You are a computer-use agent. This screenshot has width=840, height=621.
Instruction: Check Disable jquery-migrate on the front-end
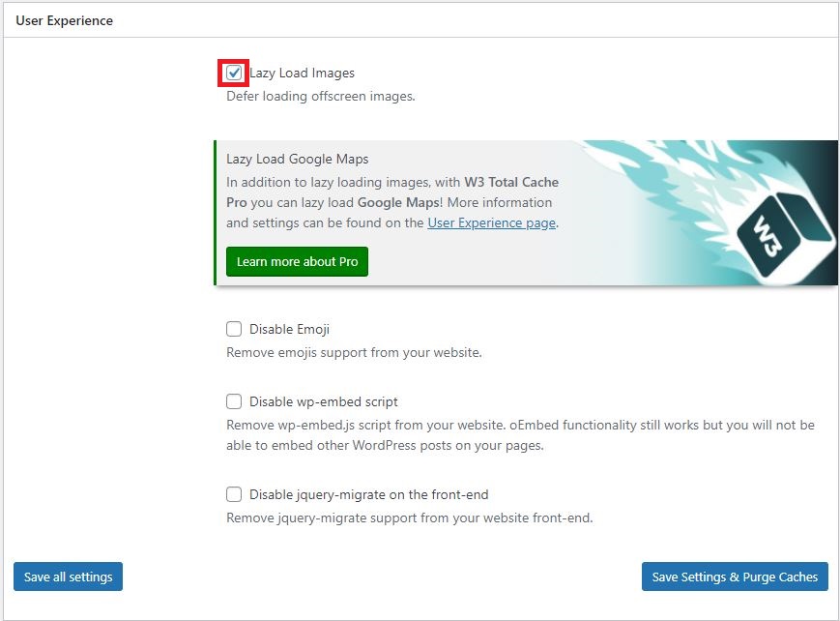(234, 494)
